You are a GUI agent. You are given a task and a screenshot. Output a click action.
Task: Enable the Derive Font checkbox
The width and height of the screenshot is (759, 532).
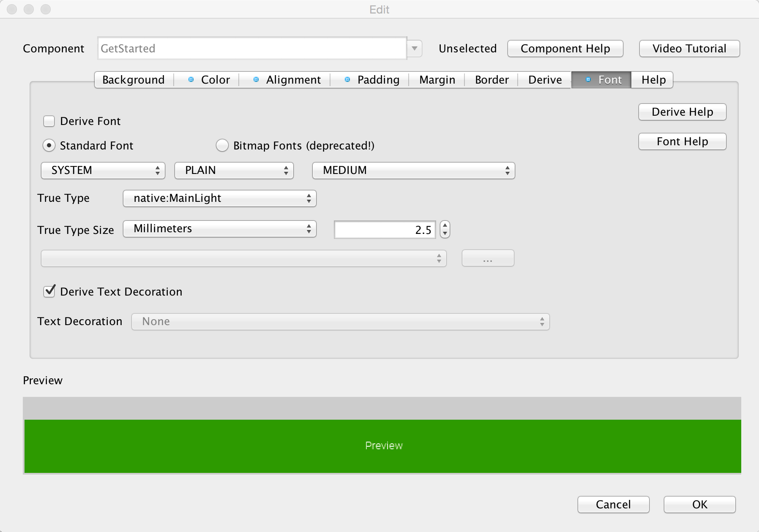point(49,121)
